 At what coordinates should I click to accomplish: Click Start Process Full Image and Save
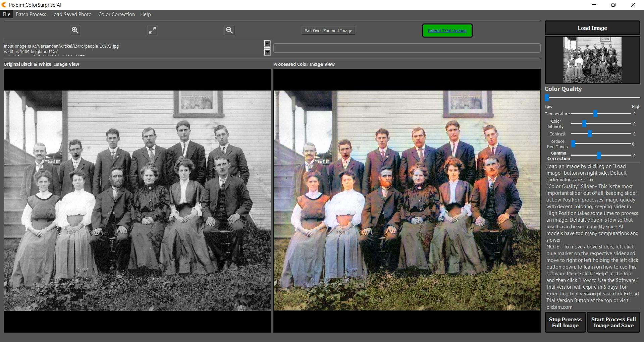coord(613,322)
